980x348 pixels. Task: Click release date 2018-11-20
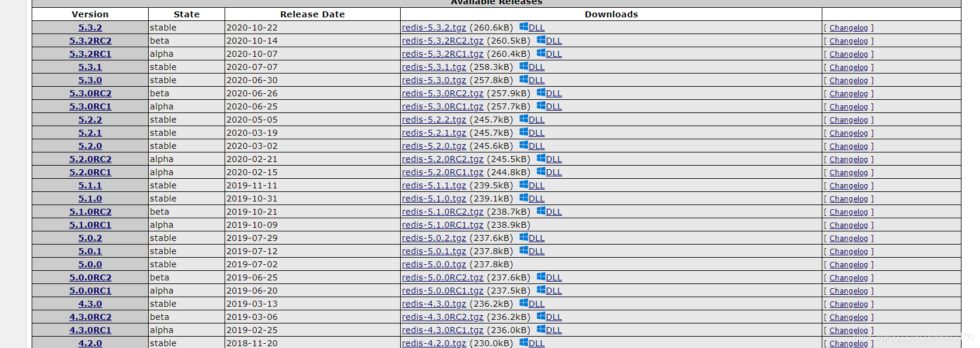(x=252, y=343)
